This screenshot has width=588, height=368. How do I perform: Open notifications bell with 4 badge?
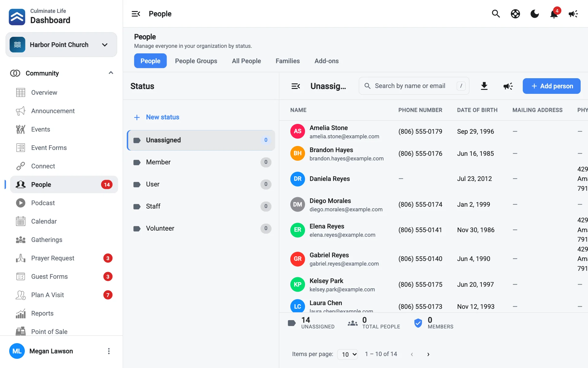(554, 14)
